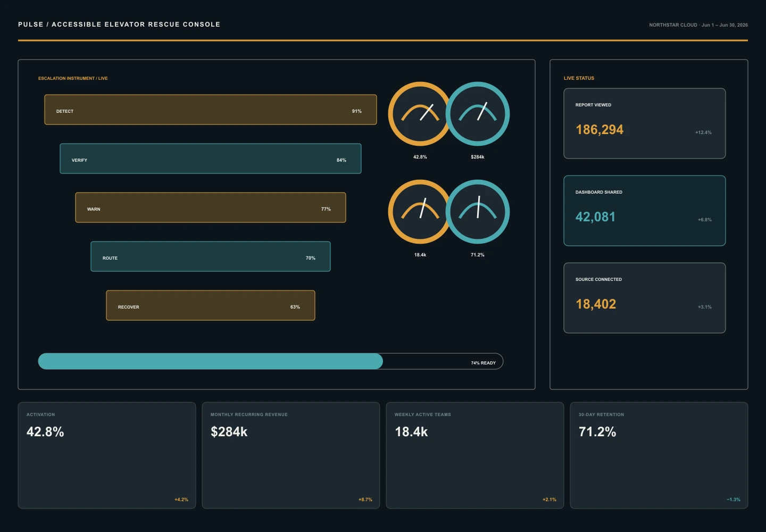Screen dimensions: 766x532
Task: Select the orange 18.4k gauge dial
Action: coord(420,212)
